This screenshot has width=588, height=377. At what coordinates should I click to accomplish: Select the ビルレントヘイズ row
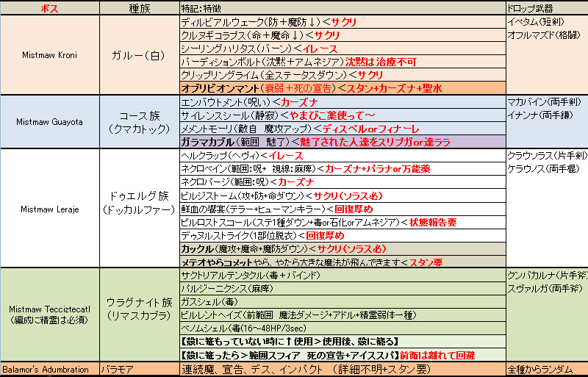343,315
